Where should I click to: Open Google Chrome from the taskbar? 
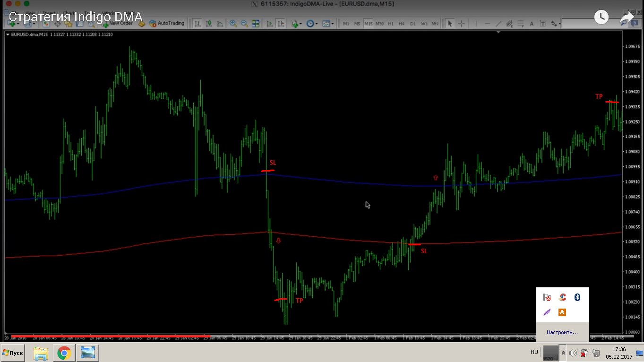click(x=64, y=353)
